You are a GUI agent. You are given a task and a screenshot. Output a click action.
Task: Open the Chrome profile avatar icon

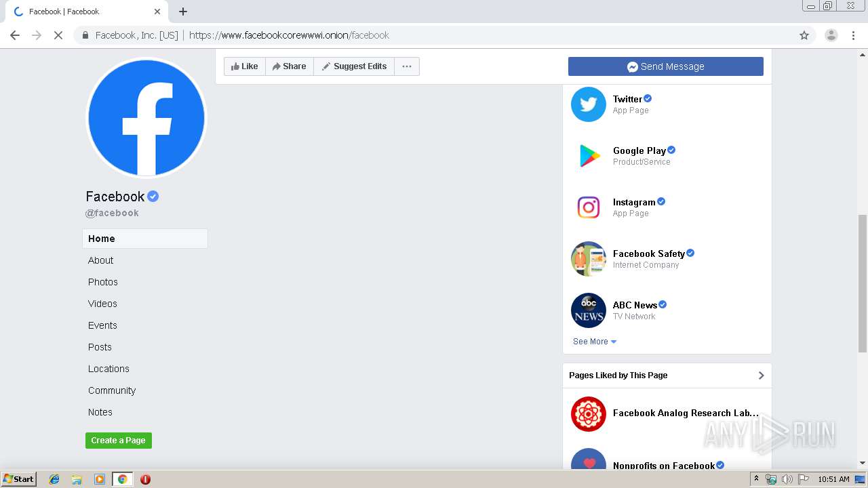pyautogui.click(x=831, y=35)
